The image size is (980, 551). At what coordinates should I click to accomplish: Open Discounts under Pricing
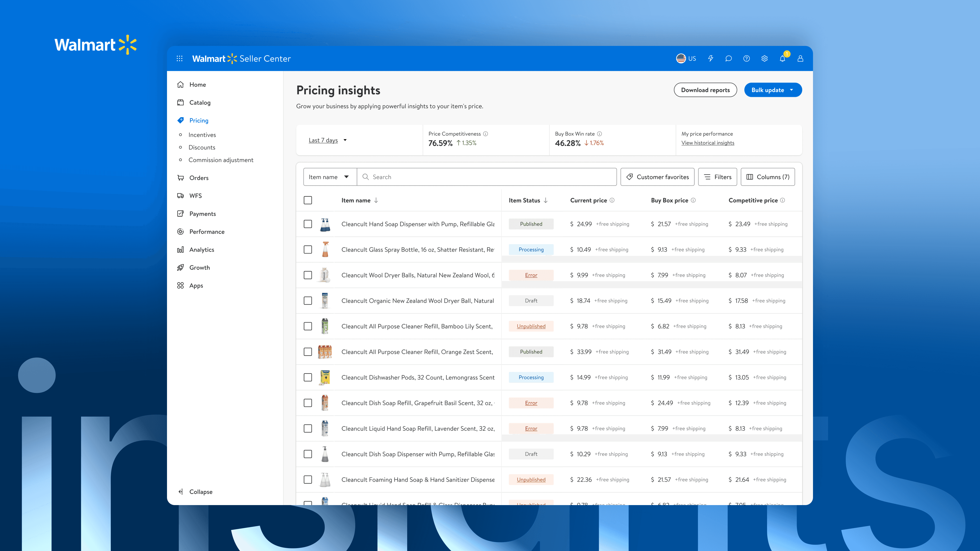tap(202, 148)
